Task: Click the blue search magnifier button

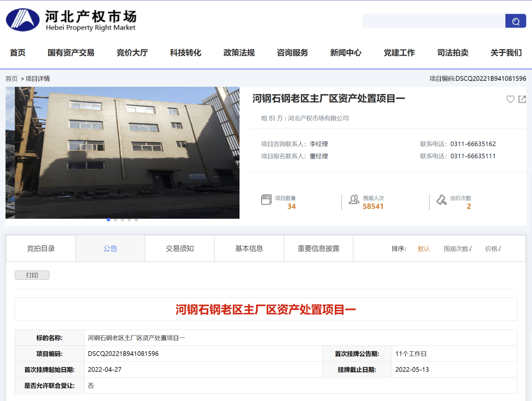Action: pos(515,21)
